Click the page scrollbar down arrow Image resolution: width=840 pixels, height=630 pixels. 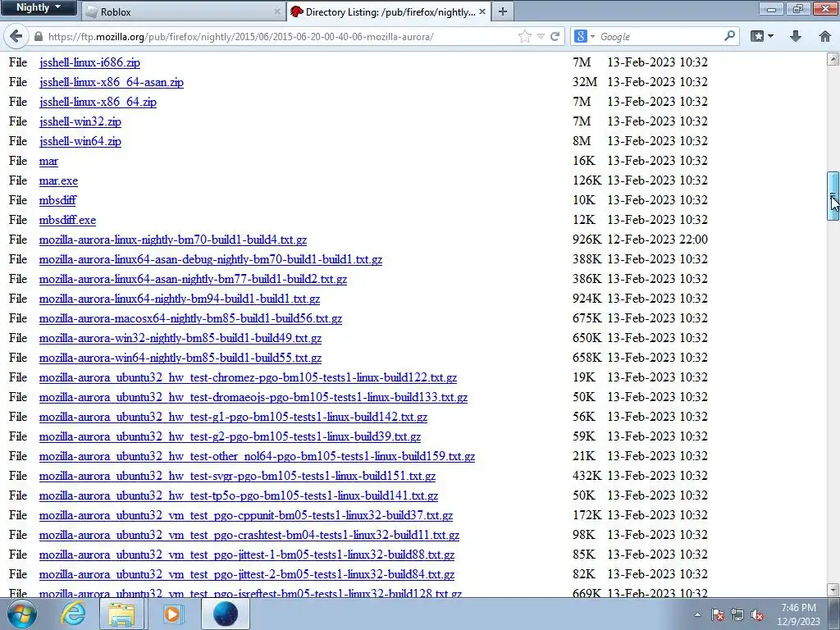[833, 590]
